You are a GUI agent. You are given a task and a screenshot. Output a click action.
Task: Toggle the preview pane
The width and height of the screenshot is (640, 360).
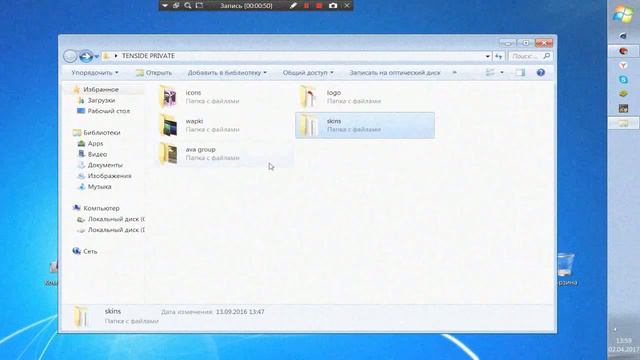click(520, 73)
